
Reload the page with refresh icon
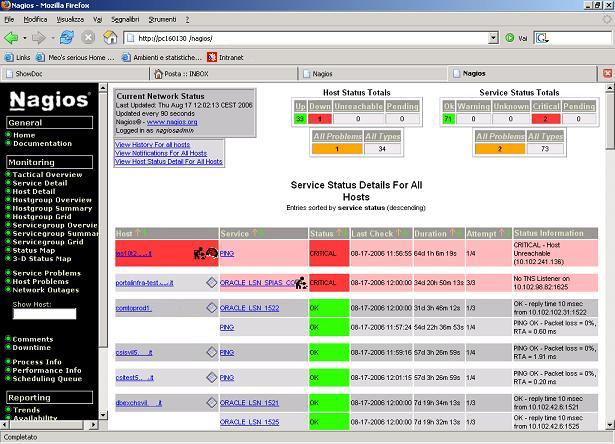pyautogui.click(x=67, y=38)
